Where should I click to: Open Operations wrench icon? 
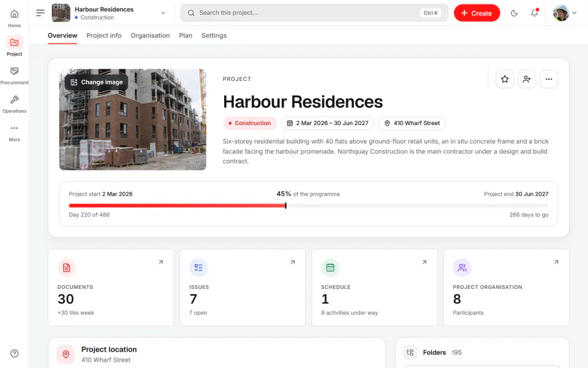click(14, 99)
